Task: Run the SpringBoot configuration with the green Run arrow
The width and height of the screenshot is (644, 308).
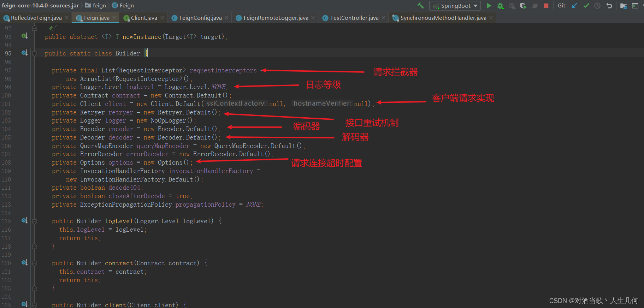Action: pos(489,6)
